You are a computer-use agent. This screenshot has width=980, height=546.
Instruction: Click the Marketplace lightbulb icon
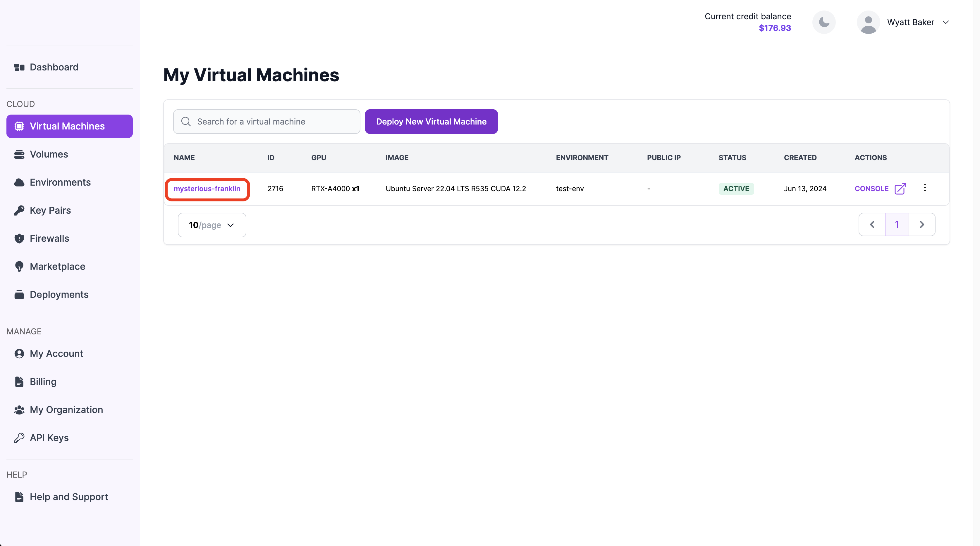pos(19,267)
